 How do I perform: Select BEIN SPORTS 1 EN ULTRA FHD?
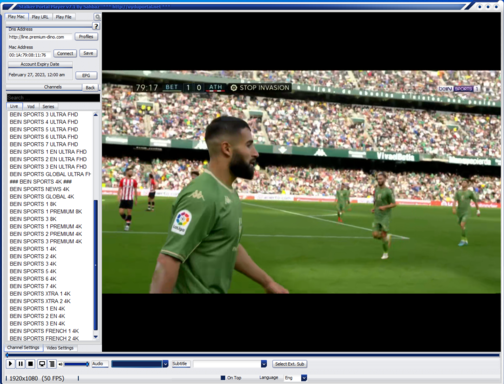48,152
